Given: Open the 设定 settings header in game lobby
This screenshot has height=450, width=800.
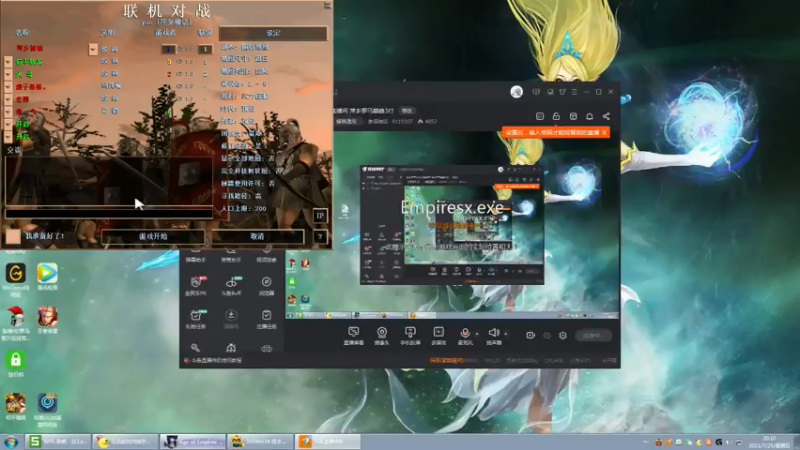Looking at the screenshot, I should pyautogui.click(x=273, y=33).
